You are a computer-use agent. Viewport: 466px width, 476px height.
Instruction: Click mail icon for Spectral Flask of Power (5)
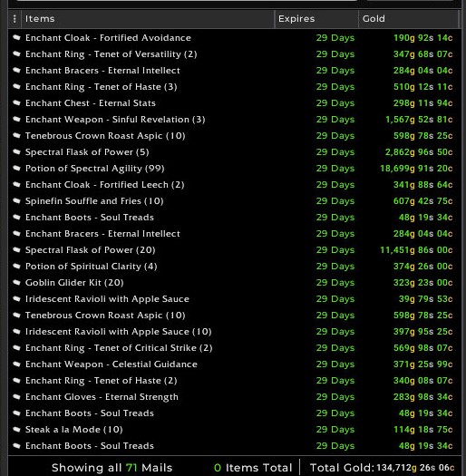pyautogui.click(x=16, y=151)
